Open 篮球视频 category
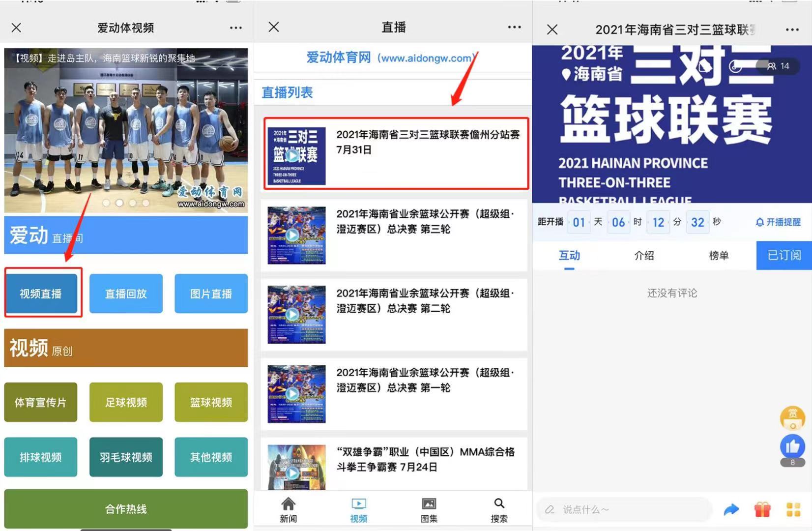 (211, 402)
